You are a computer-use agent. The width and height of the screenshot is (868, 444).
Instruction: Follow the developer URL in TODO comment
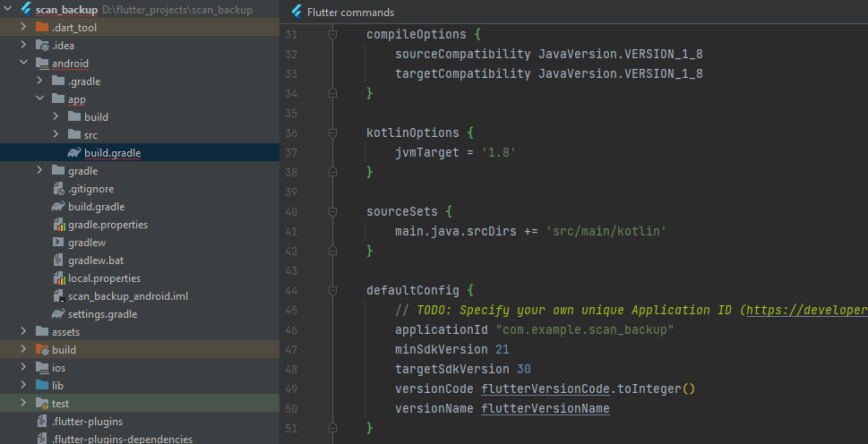tap(807, 311)
